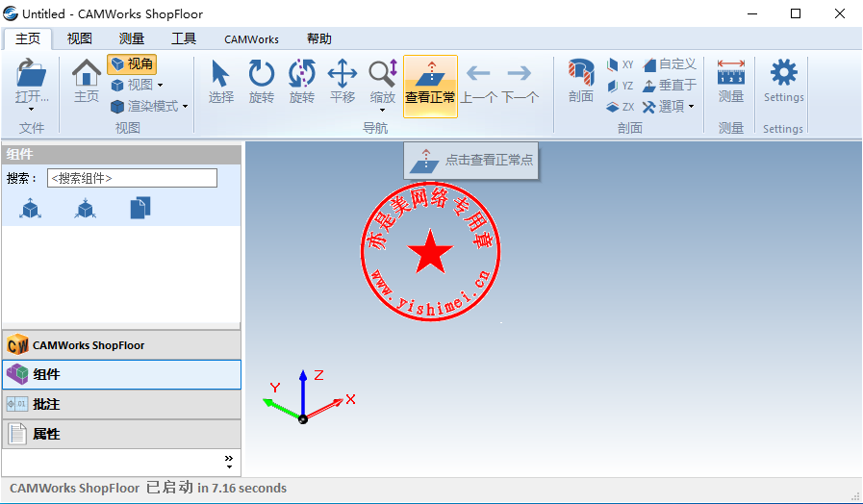Choose the 自定义 custom section plane
863x504 pixels.
[670, 64]
